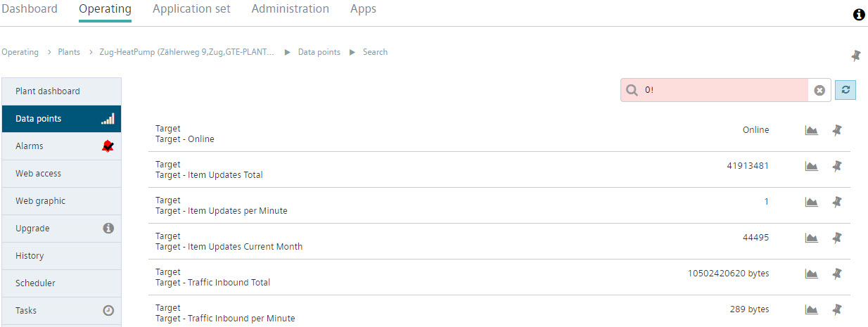
Task: Pin the Traffic Inbound per Minute row
Action: (837, 309)
